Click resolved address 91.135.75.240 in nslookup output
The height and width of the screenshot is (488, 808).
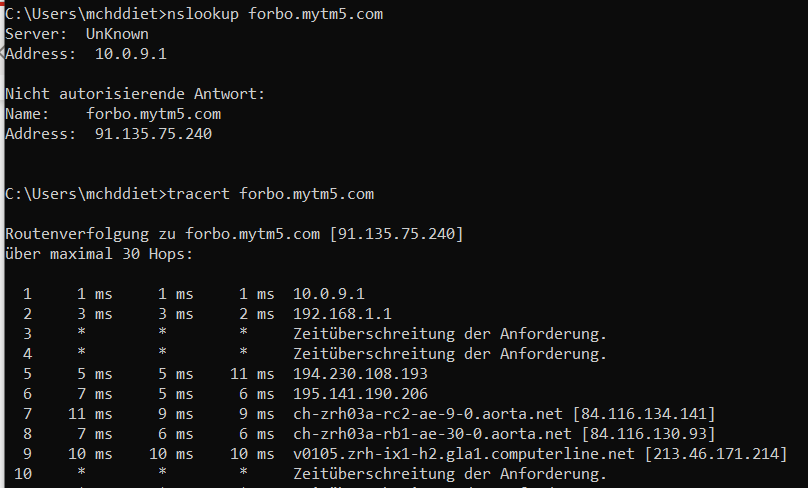(x=153, y=134)
